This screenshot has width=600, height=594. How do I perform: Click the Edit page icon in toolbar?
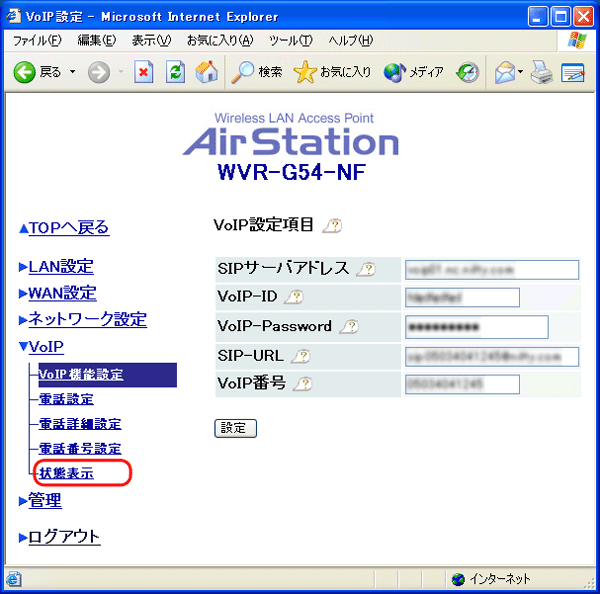pyautogui.click(x=572, y=72)
